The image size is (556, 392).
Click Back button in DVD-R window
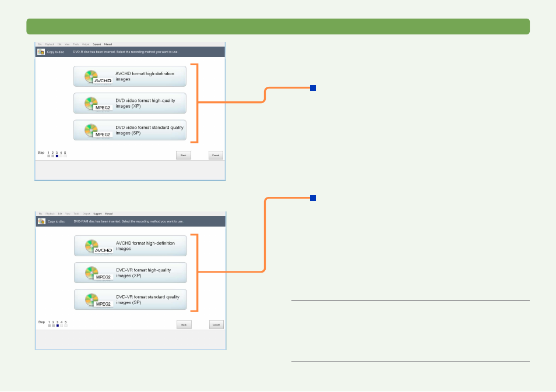pyautogui.click(x=184, y=156)
